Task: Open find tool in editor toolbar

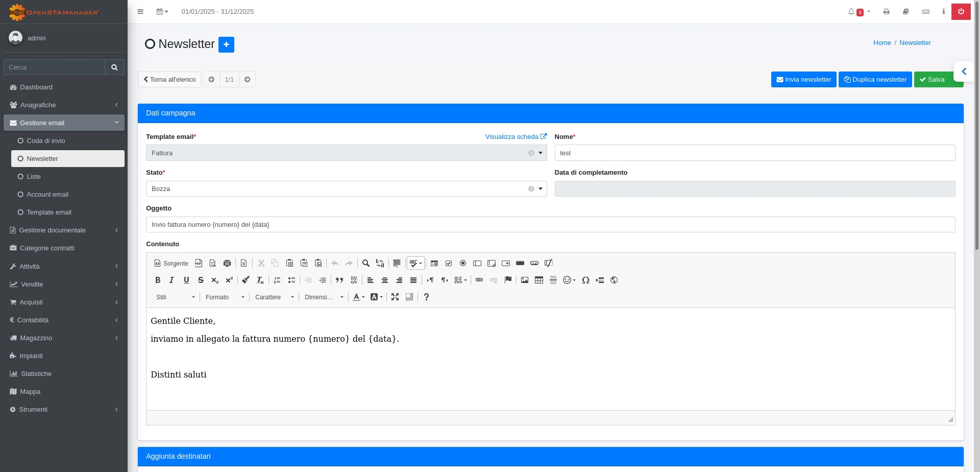Action: (365, 263)
